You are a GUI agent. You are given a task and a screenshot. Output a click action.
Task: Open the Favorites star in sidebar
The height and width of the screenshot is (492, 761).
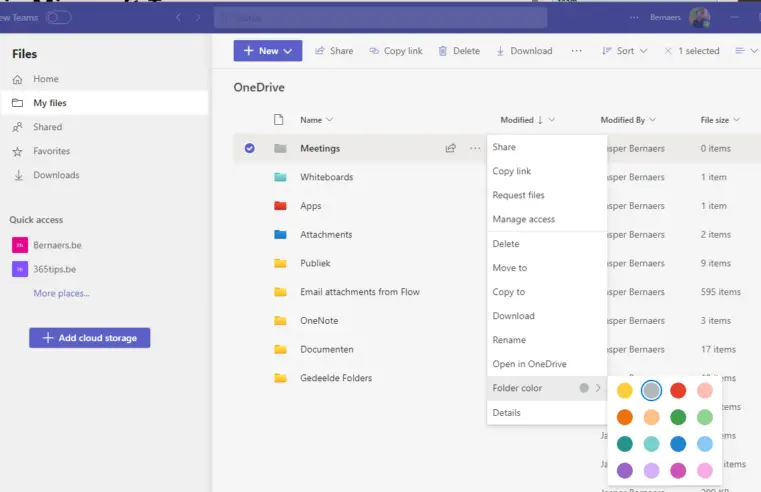pyautogui.click(x=18, y=151)
